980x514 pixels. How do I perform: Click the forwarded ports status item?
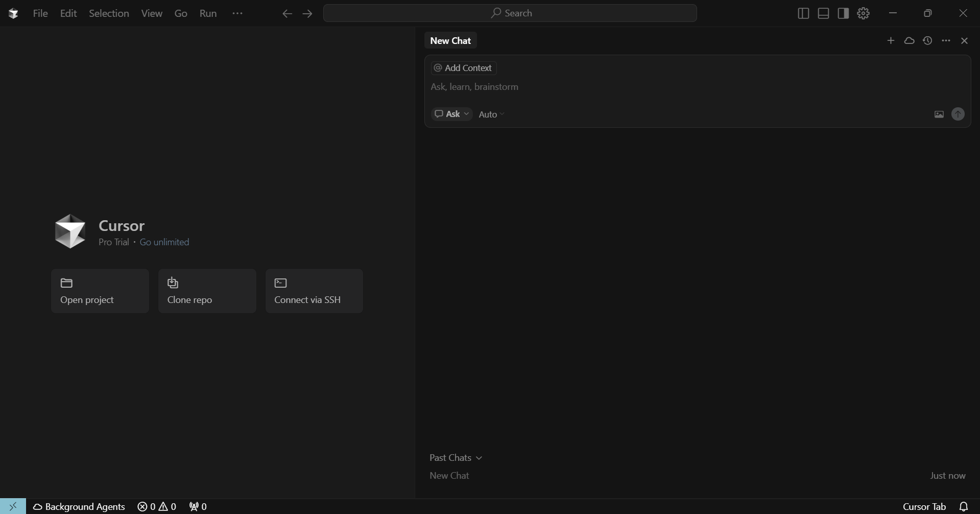[198, 506]
